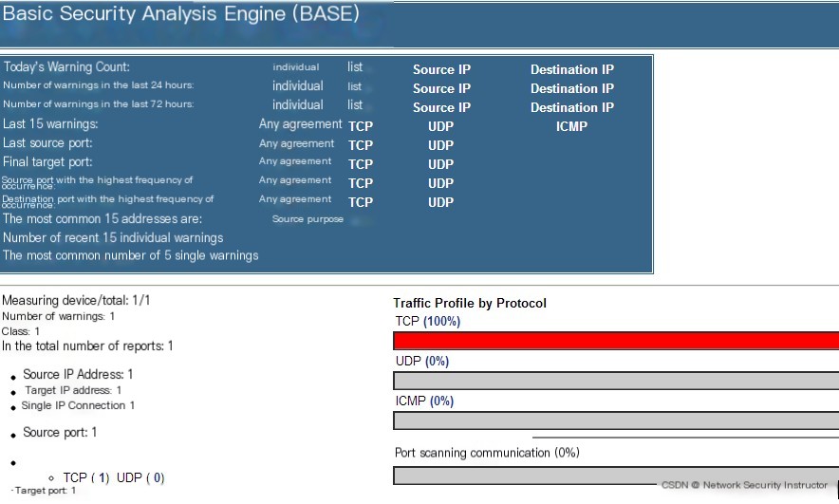Screen dimensions: 839x504
Task: Open Number of recent 15 individual warnings
Action: point(113,237)
